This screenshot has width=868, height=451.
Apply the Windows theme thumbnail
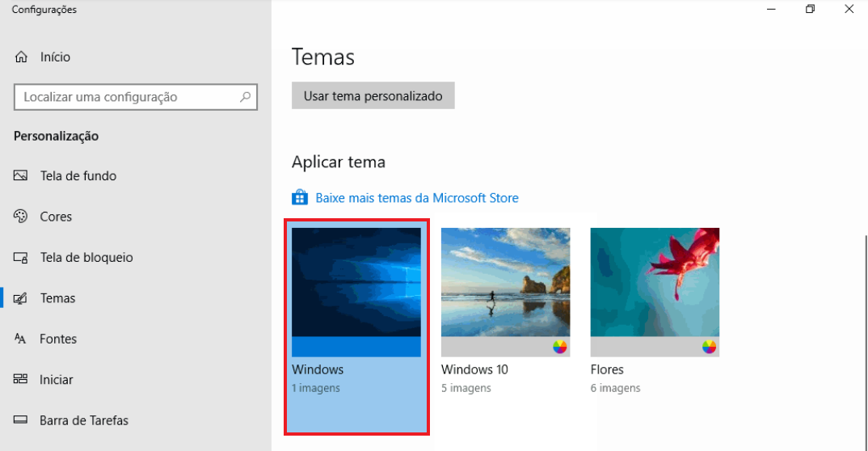[x=356, y=282]
